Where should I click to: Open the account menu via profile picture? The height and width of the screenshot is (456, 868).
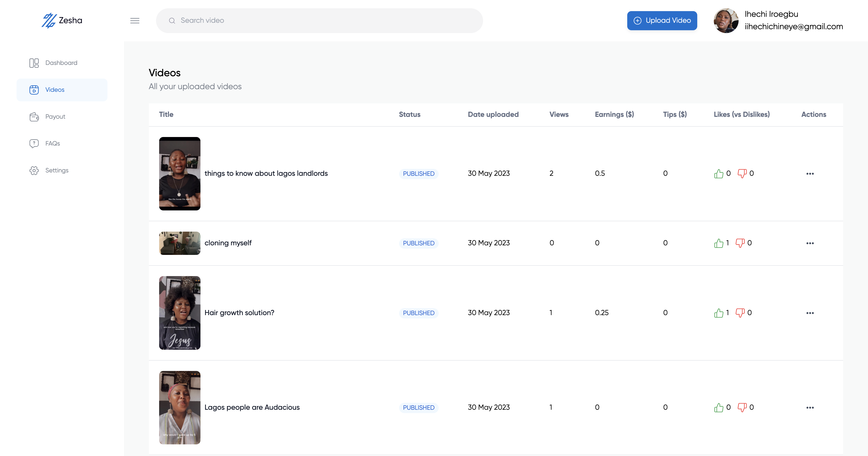(x=726, y=20)
